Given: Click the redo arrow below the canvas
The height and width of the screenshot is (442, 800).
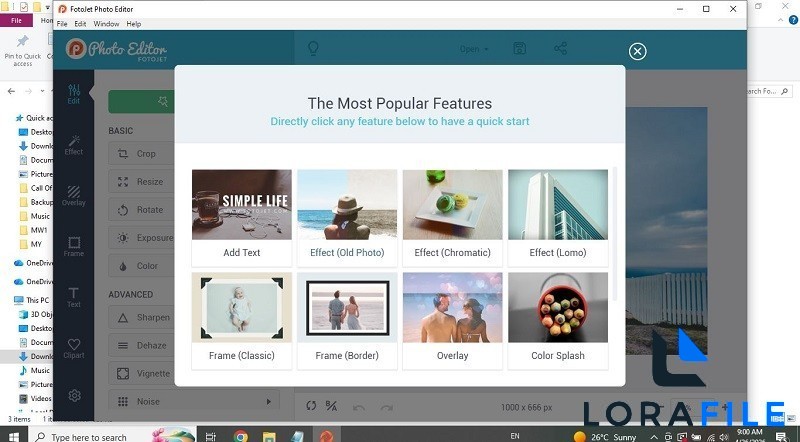Looking at the screenshot, I should 386,407.
